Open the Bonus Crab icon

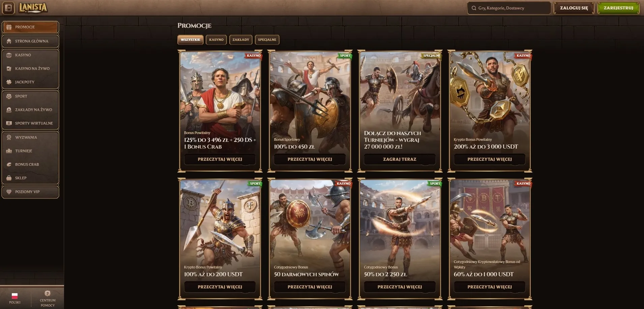9,164
